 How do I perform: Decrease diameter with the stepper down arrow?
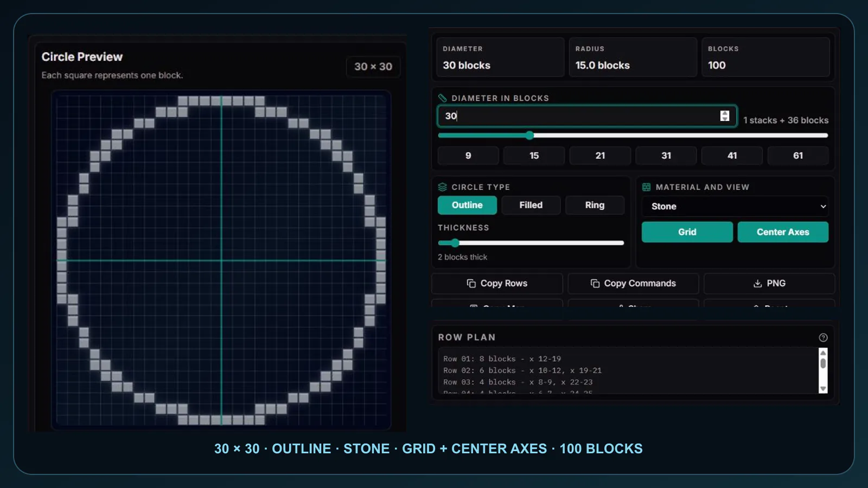click(x=725, y=119)
